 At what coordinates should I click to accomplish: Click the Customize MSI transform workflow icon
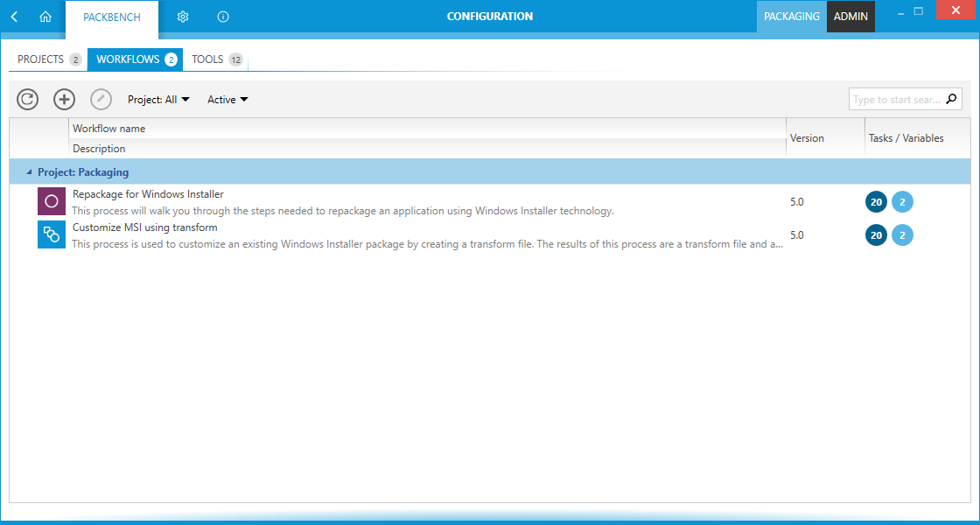tap(51, 234)
